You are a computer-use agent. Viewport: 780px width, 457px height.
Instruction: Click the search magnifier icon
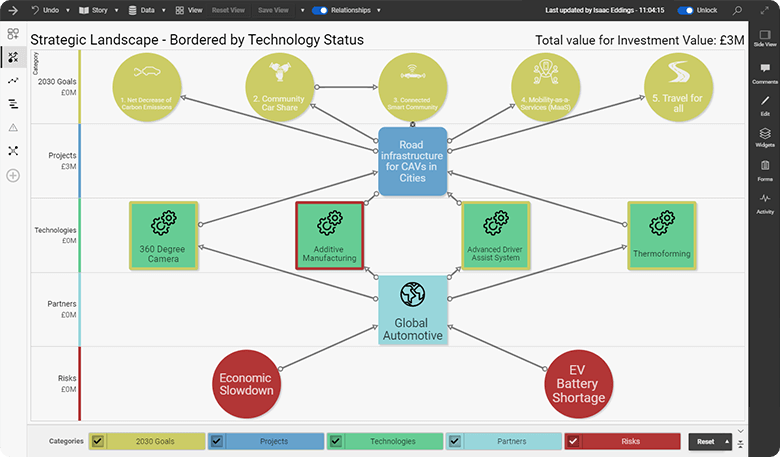pyautogui.click(x=738, y=10)
